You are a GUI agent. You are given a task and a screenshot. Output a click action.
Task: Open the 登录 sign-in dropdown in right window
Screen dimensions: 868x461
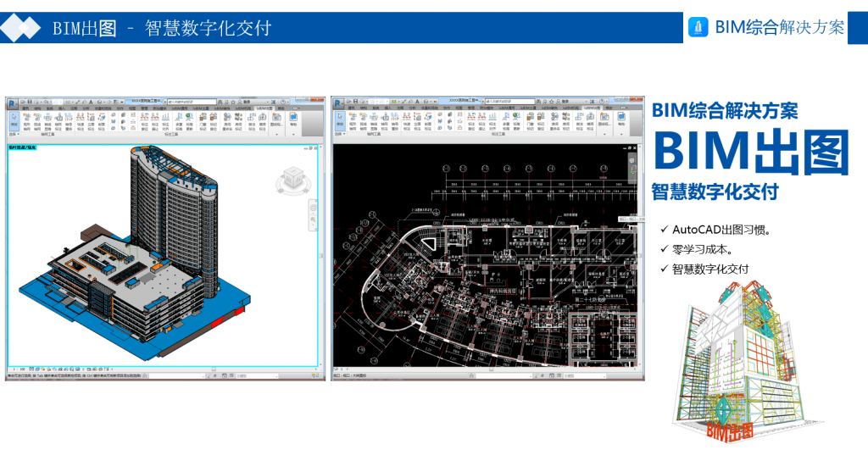(574, 102)
